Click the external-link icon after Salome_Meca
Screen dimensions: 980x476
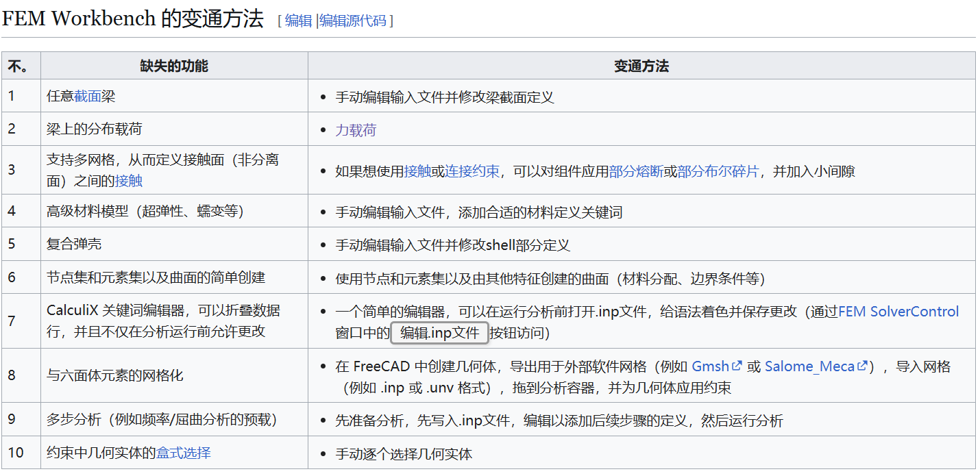[863, 366]
